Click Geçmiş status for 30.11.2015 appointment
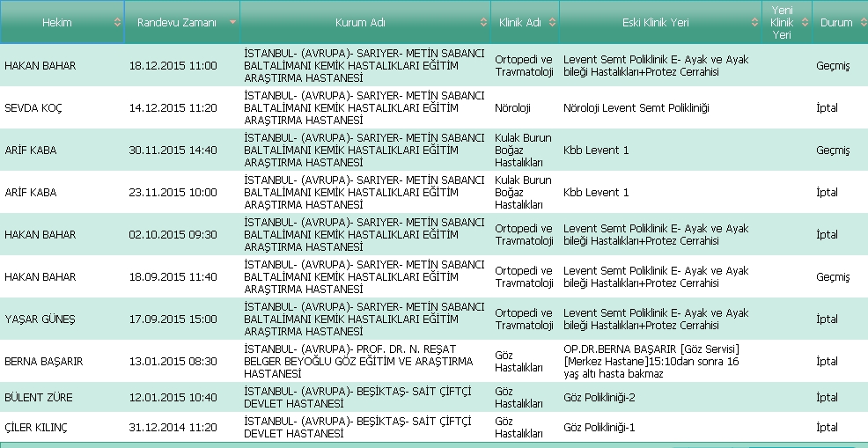The height and width of the screenshot is (448, 868). coord(833,151)
